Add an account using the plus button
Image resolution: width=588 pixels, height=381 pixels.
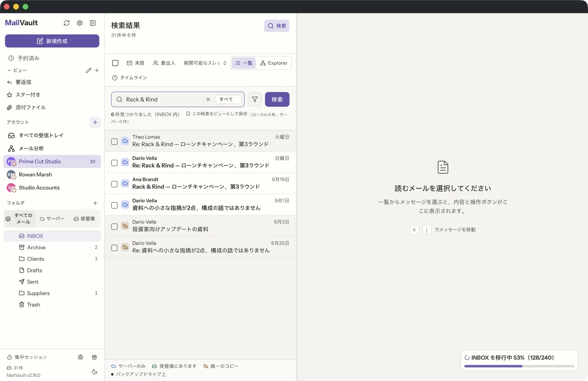click(x=95, y=122)
